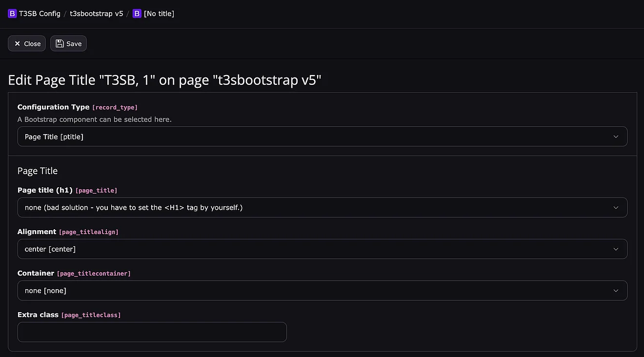The height and width of the screenshot is (357, 644).
Task: Go to T3SB Config in the breadcrumb
Action: [x=40, y=14]
